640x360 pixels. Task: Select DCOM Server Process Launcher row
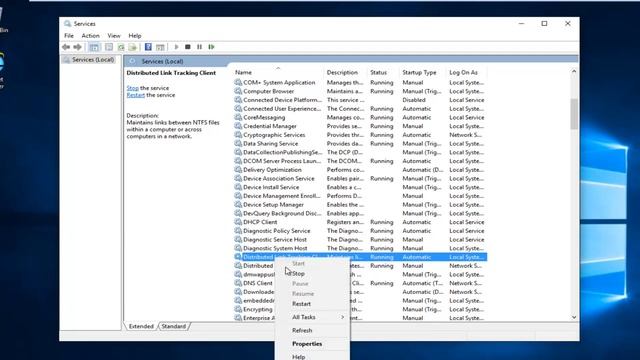[x=360, y=161]
